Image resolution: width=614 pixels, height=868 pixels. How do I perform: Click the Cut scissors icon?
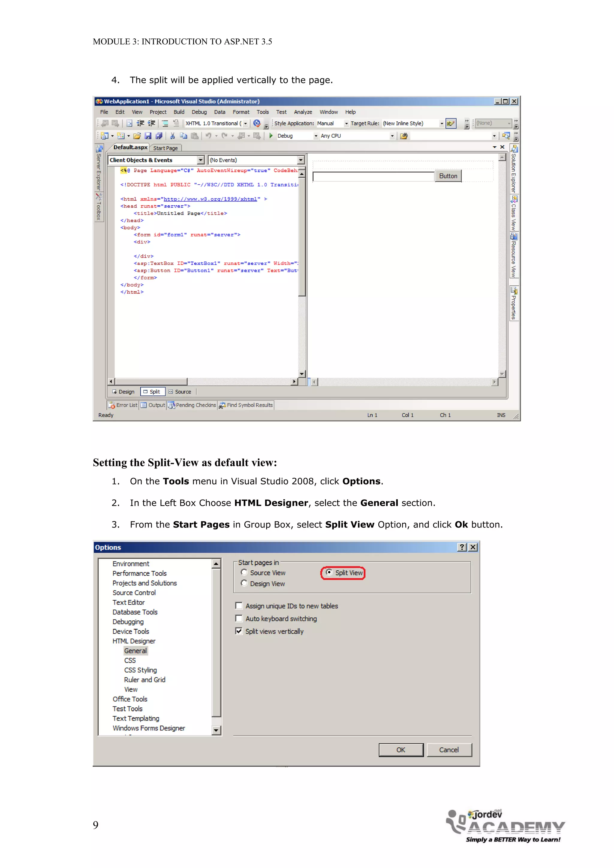pyautogui.click(x=172, y=136)
